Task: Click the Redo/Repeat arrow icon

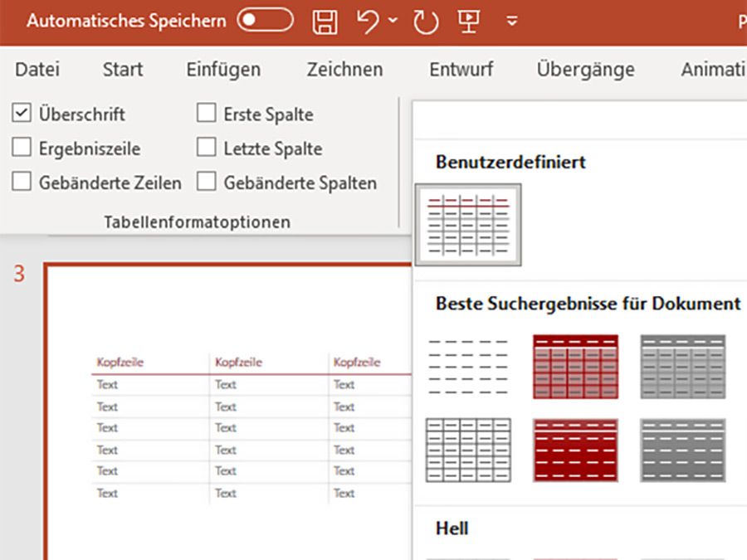Action: pos(426,22)
